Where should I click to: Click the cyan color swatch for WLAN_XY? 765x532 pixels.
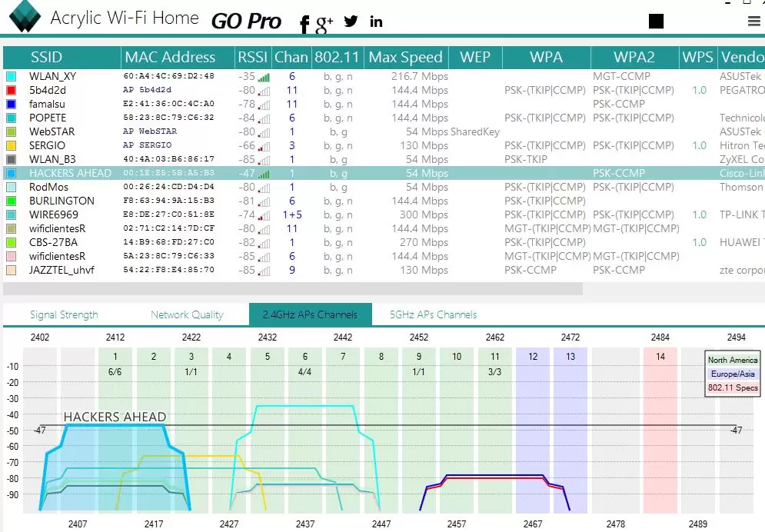(12, 77)
